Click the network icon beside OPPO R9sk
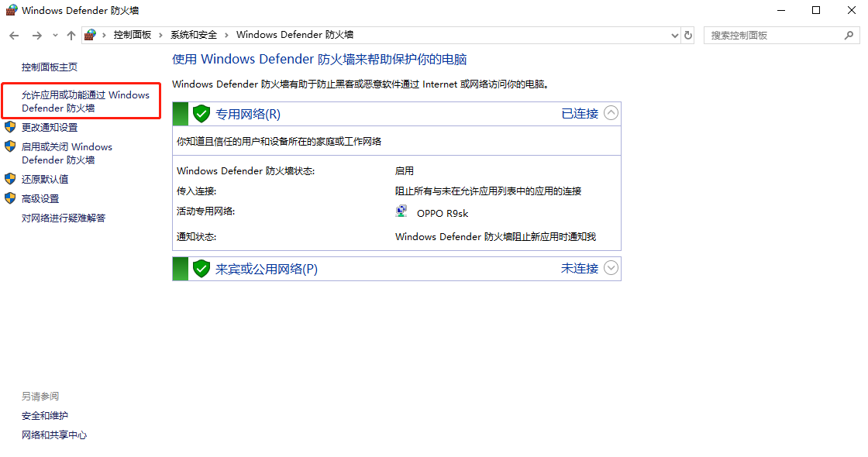 [402, 211]
